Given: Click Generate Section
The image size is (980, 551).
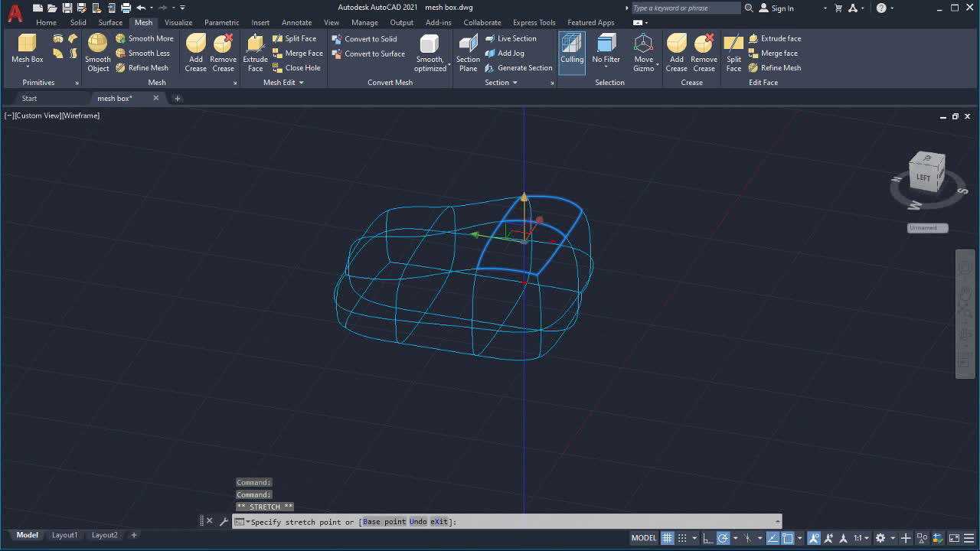Looking at the screenshot, I should pos(519,67).
